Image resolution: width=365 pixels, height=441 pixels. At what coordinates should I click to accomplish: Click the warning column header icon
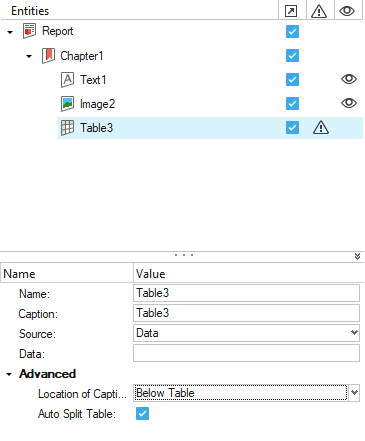tap(319, 11)
